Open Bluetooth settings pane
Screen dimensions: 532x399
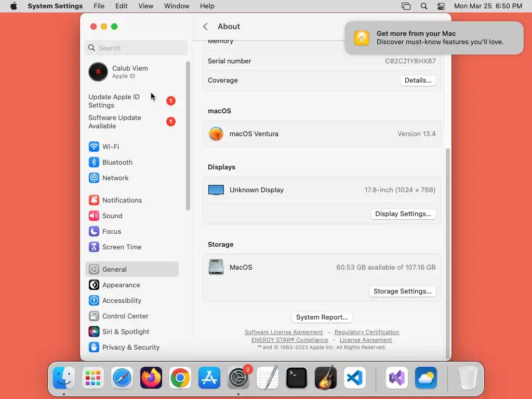pyautogui.click(x=131, y=162)
